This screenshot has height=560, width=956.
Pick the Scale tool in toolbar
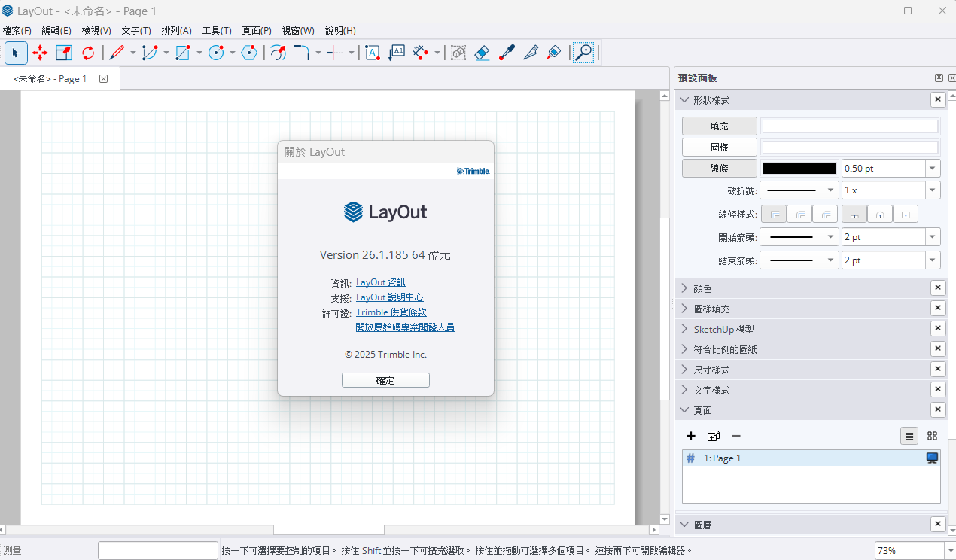(x=64, y=53)
